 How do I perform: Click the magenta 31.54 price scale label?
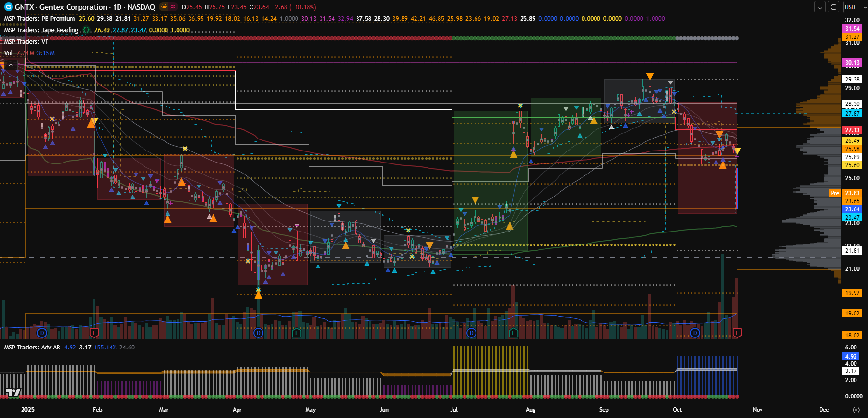(852, 29)
